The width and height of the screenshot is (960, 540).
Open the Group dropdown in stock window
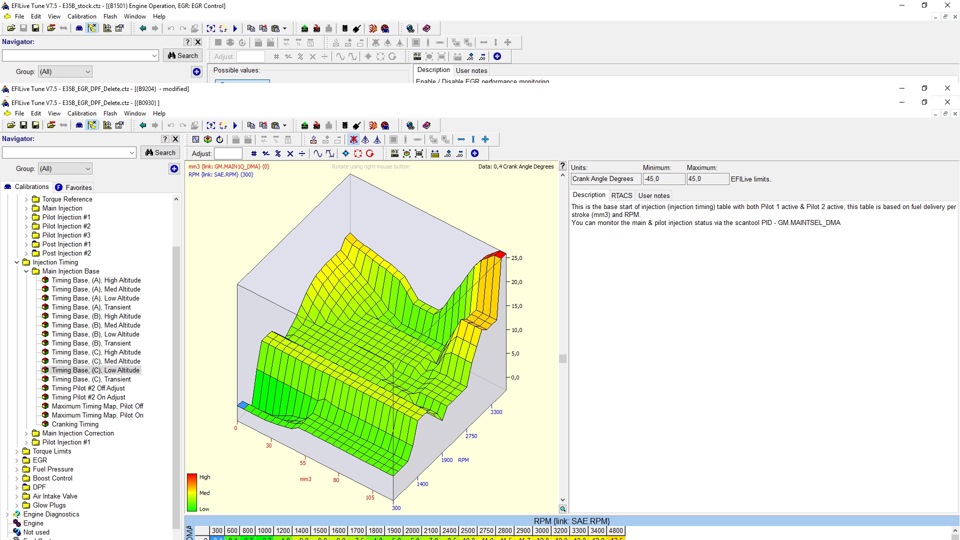pyautogui.click(x=65, y=72)
